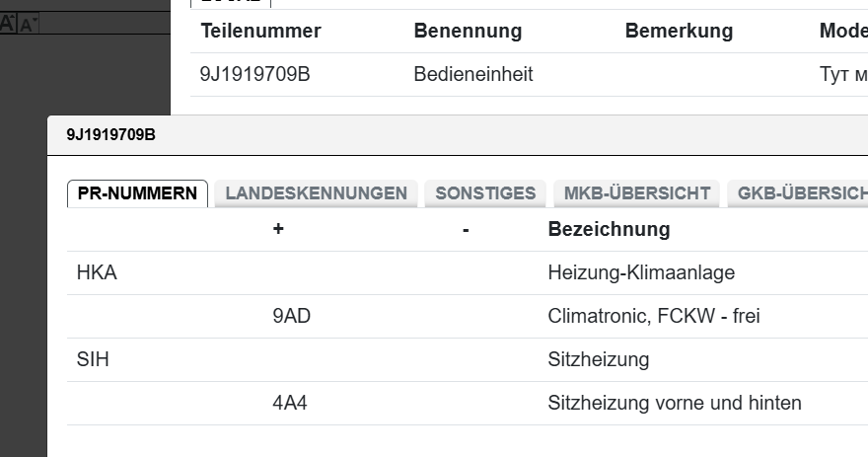Click the increase font size icon
Viewport: 868px width, 457px height.
point(7,23)
